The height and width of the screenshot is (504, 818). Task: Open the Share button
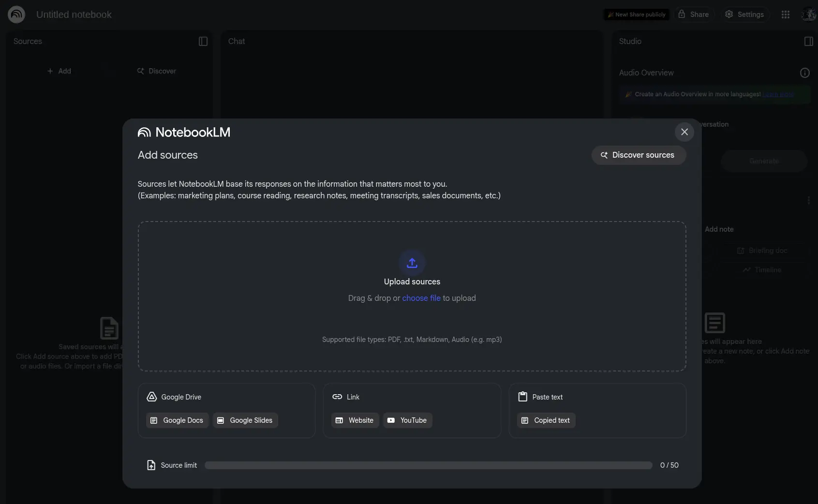point(693,15)
